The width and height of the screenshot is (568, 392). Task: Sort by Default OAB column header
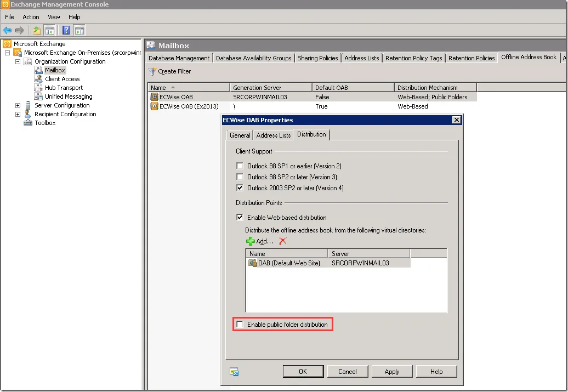[x=353, y=88]
